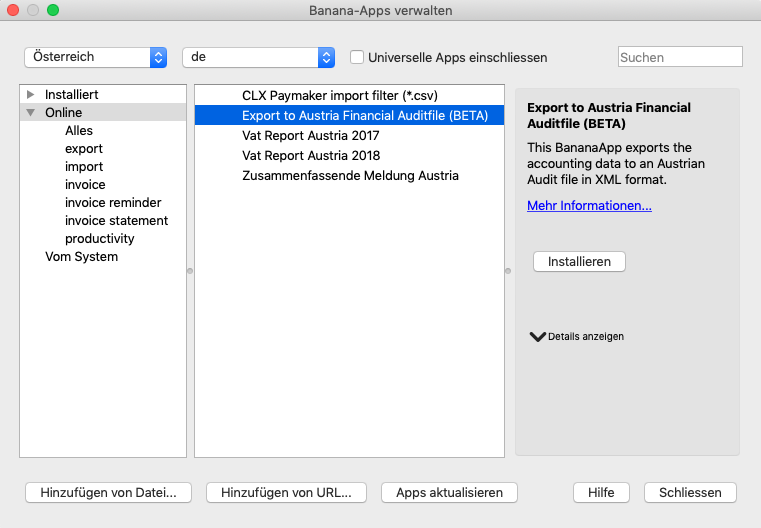The image size is (761, 528).
Task: Click the green zoom window button
Action: pos(53,10)
